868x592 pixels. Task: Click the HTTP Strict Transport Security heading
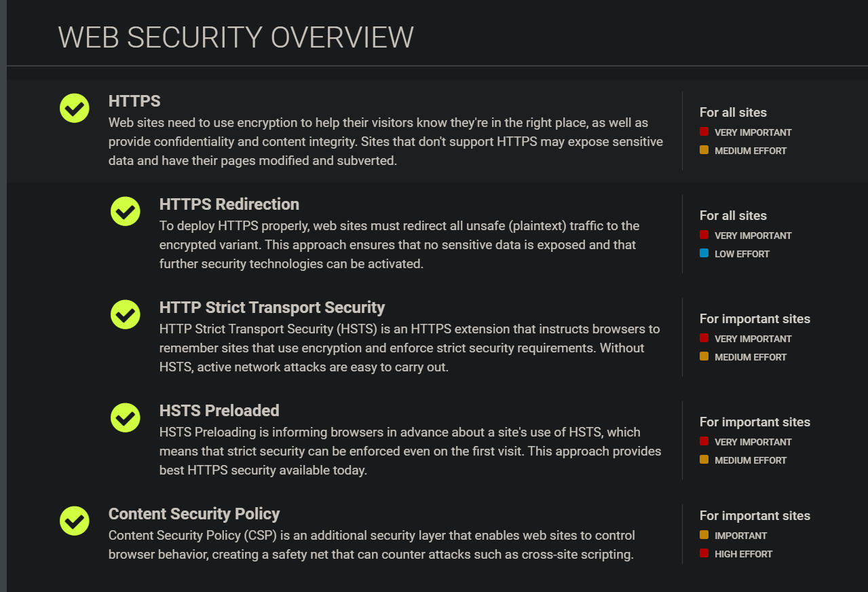pyautogui.click(x=272, y=307)
